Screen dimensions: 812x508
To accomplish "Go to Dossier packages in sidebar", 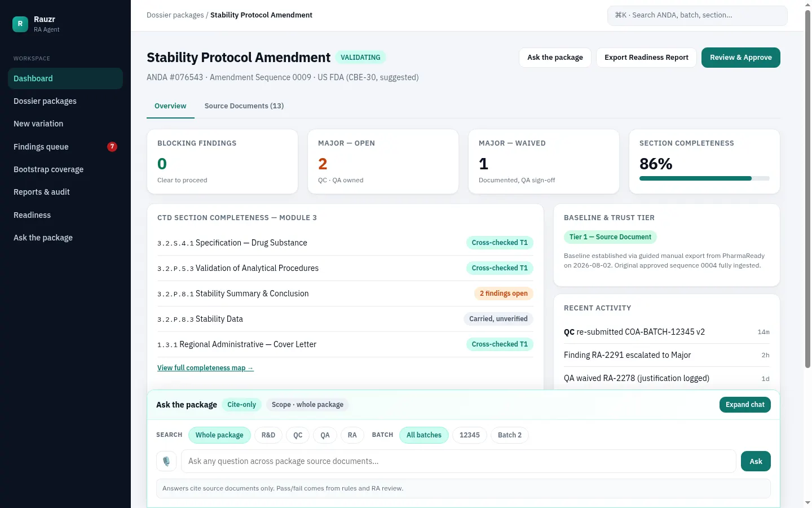I will (65, 101).
